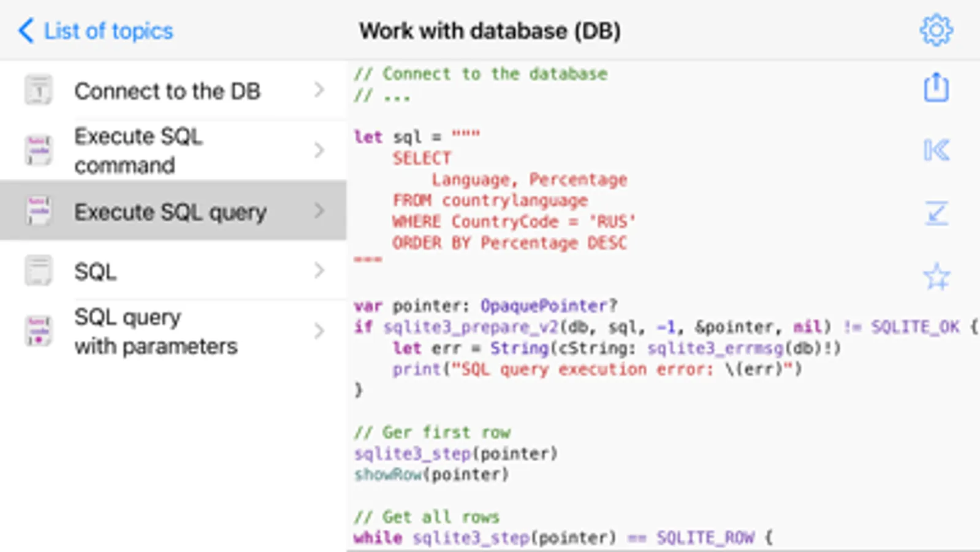Expand chevron for SQL query with parameters
Viewport: 980px width, 552px height.
coord(319,331)
